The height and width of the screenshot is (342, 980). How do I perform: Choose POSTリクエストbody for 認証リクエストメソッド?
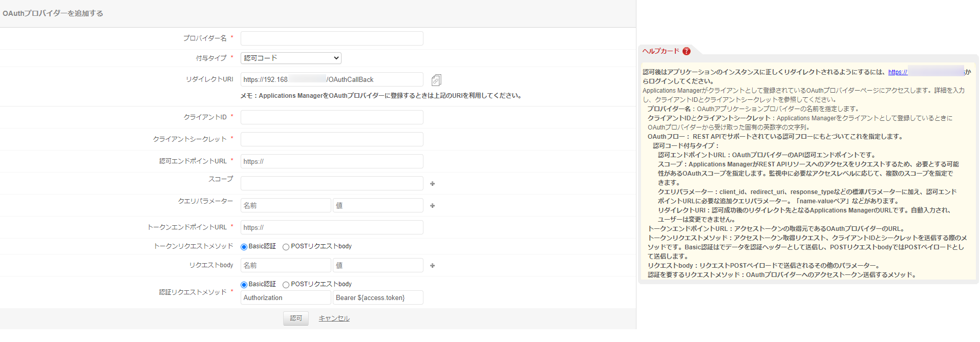(286, 285)
